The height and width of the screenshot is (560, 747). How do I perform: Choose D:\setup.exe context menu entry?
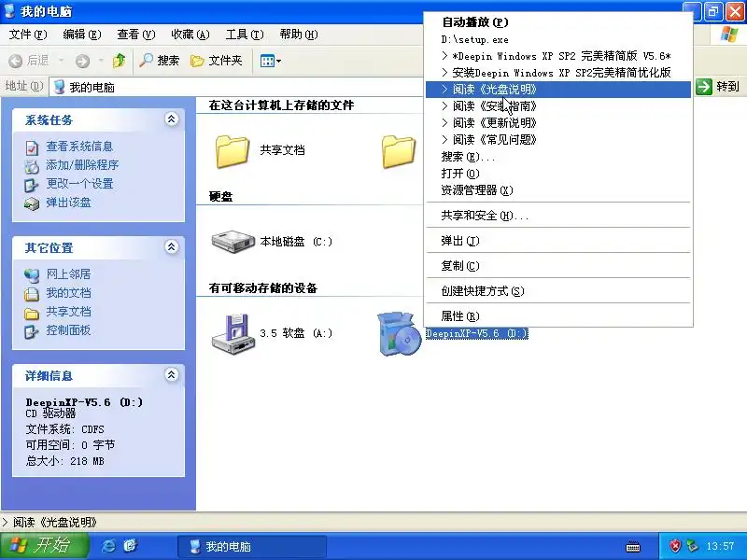[x=557, y=39]
